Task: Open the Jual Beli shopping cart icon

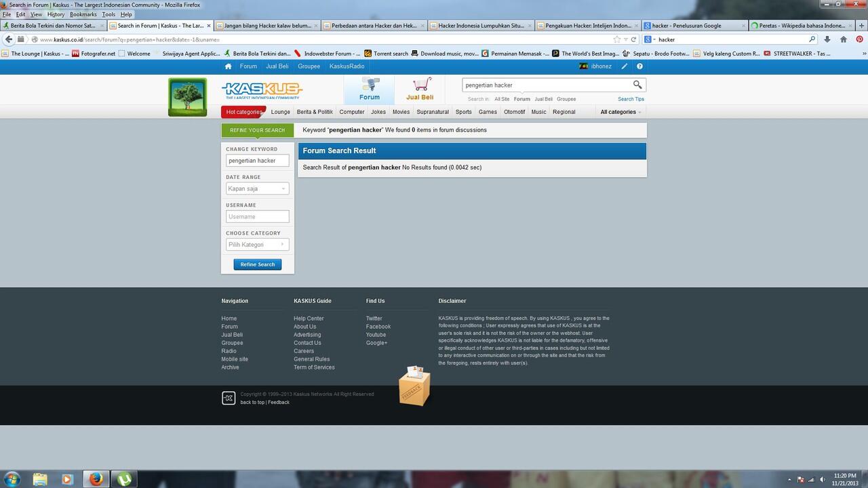Action: click(x=420, y=89)
